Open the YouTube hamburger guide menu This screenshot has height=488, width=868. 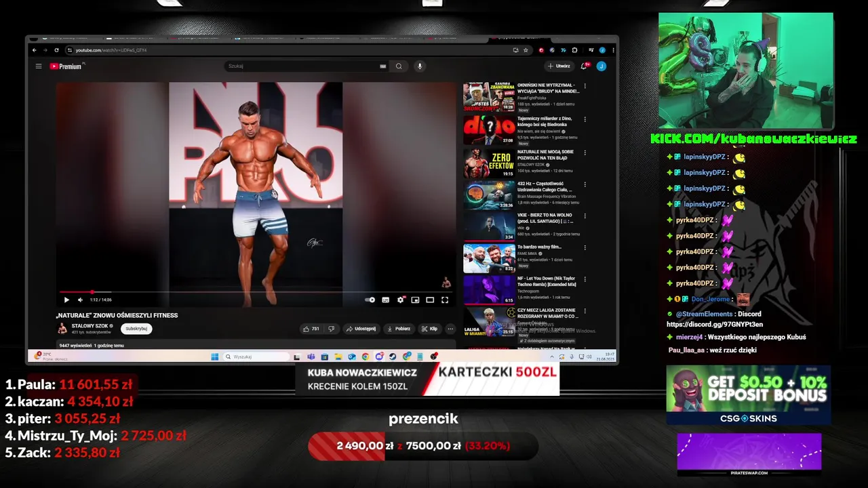click(39, 66)
